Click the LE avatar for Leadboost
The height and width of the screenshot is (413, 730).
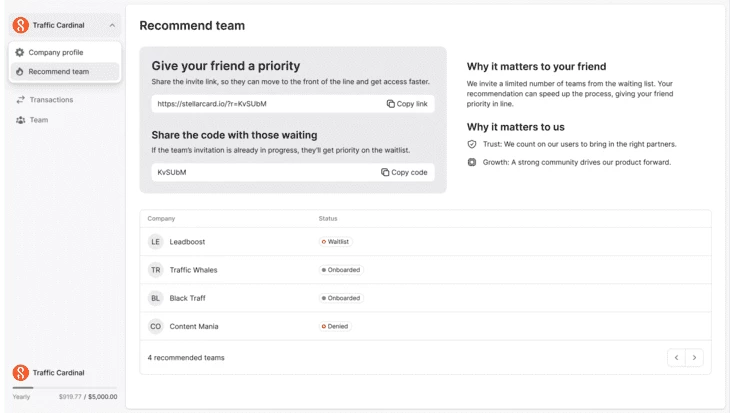point(155,242)
